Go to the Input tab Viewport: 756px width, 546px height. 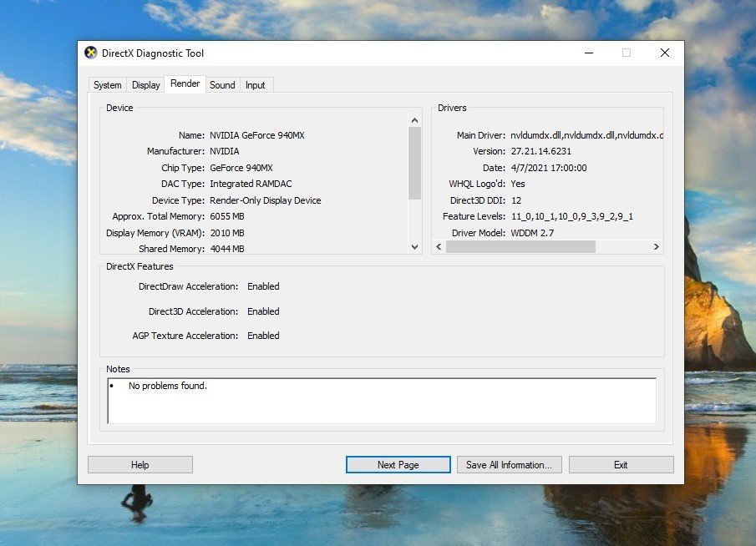point(256,85)
